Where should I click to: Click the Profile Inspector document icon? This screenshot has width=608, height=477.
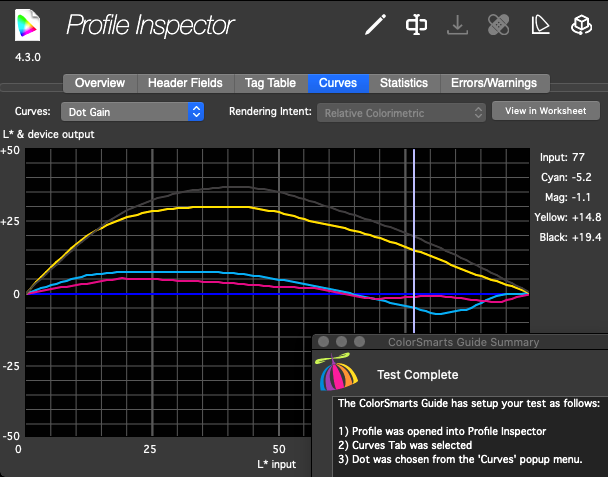tap(28, 25)
